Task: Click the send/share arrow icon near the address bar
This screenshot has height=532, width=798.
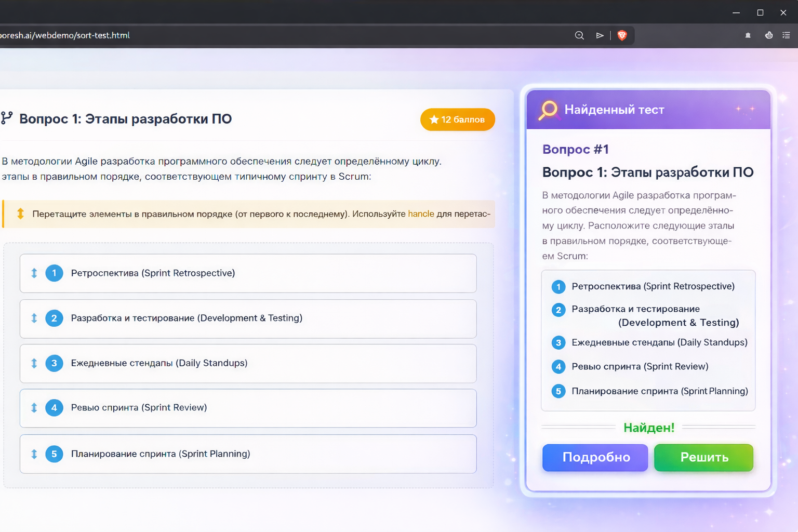Action: (x=600, y=35)
